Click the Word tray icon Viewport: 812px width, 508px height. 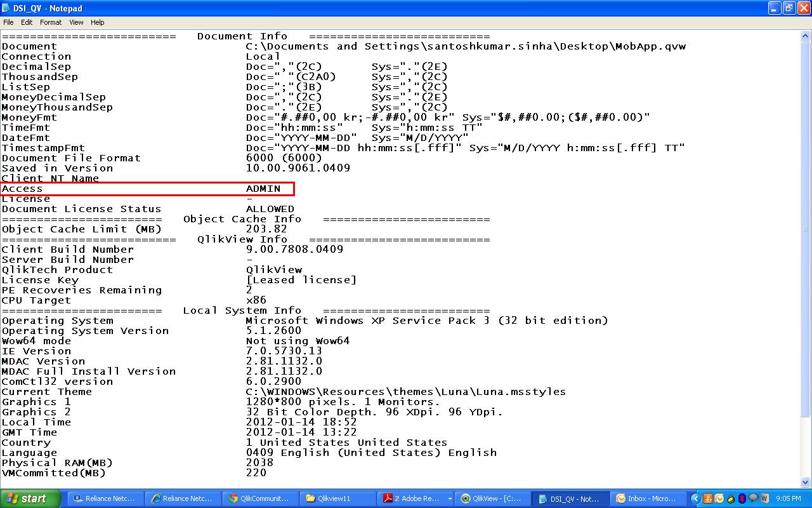pyautogui.click(x=764, y=498)
